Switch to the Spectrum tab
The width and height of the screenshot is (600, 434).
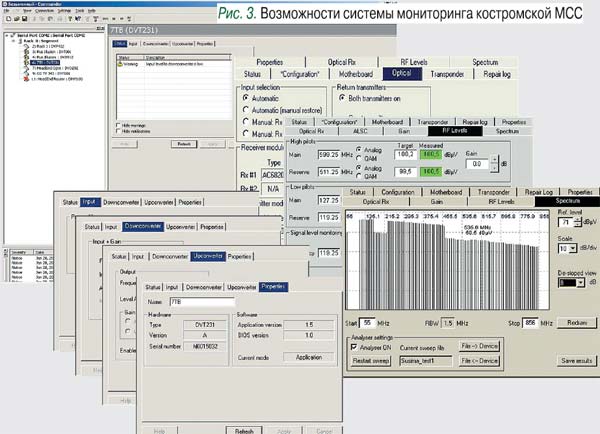[561, 200]
